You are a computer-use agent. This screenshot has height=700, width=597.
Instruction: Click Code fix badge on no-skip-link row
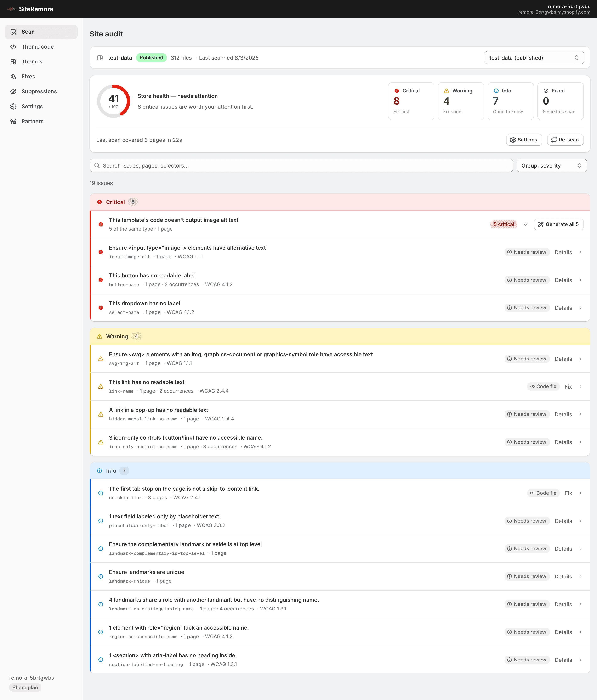543,493
